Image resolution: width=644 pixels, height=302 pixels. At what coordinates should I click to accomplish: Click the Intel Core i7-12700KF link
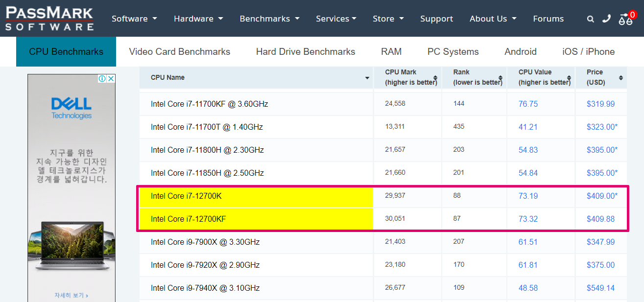tap(189, 219)
